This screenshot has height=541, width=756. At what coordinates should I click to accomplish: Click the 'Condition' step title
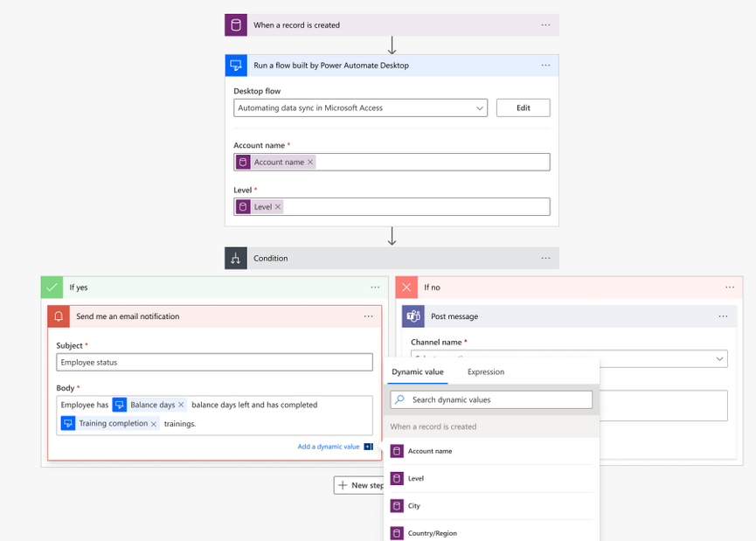coord(270,259)
